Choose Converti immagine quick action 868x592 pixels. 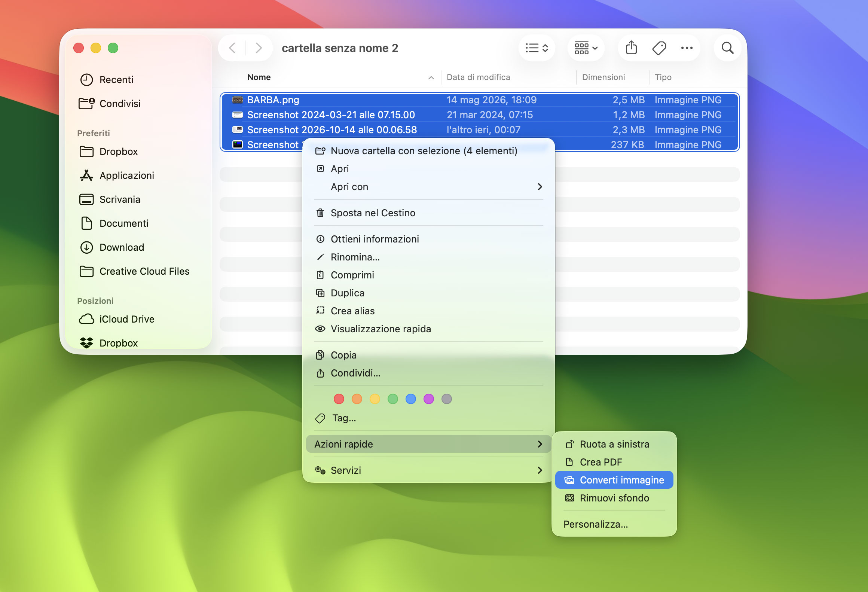[x=614, y=480]
